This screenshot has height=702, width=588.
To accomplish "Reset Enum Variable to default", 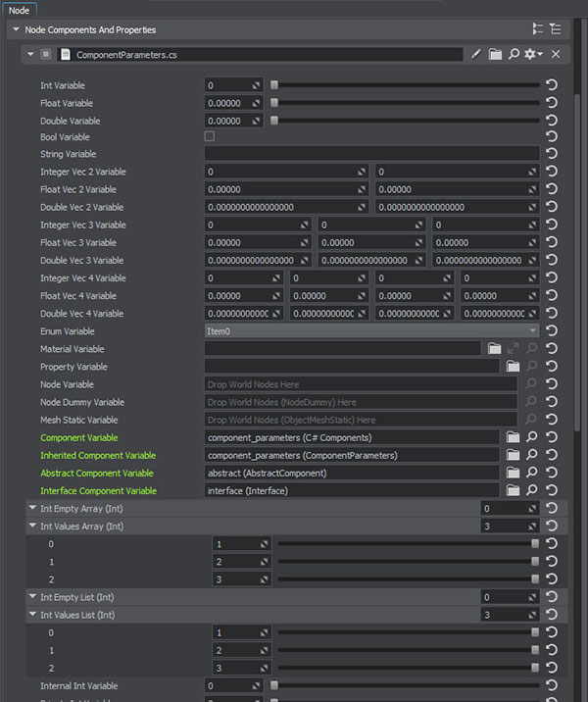I will point(552,330).
